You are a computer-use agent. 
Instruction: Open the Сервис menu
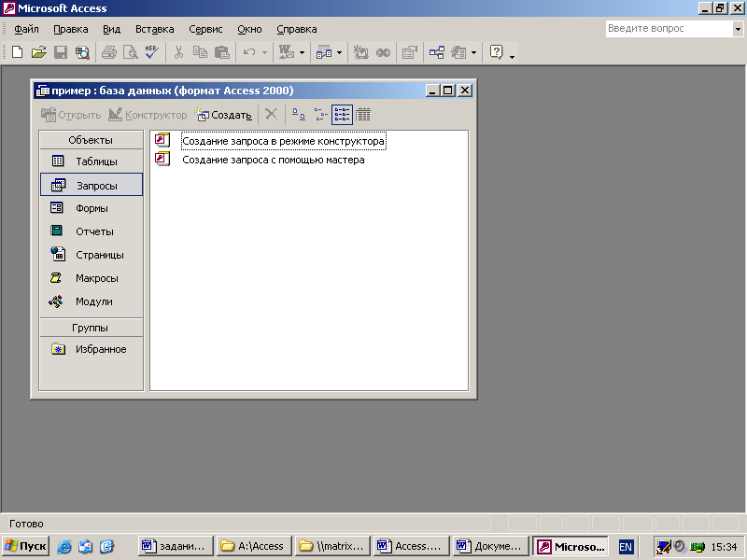205,29
